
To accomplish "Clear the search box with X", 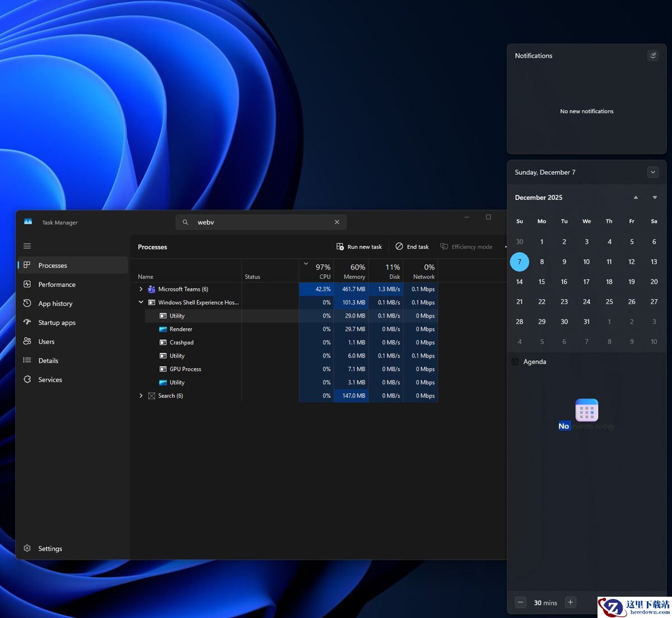I will (x=337, y=222).
